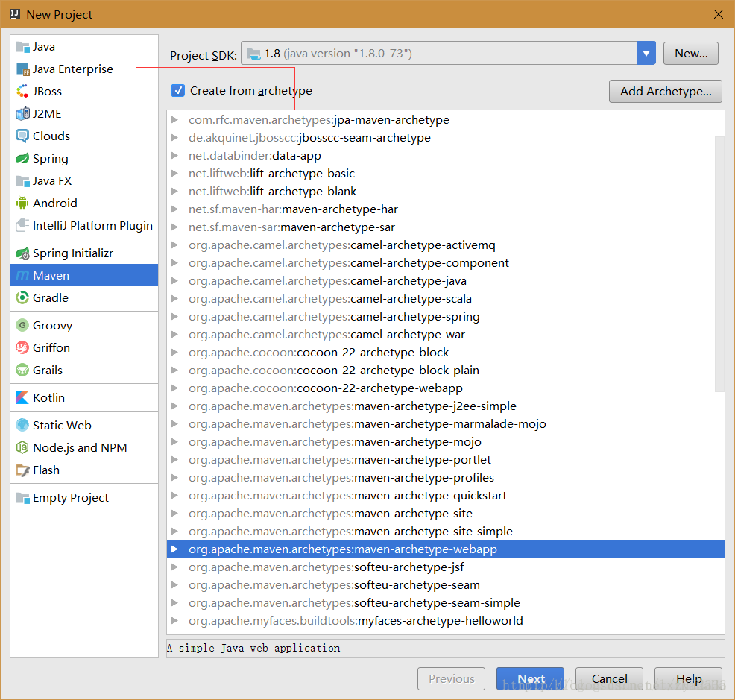Click the Static Web globe icon
735x700 pixels.
click(x=22, y=425)
